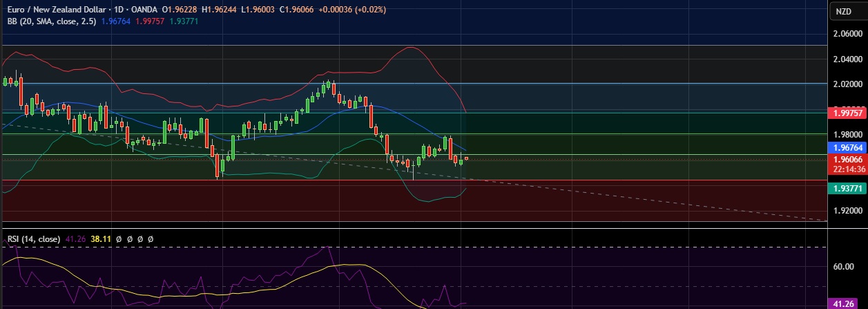Select the RSI (14, close) indicator legend
Screen dimensions: 868x309
click(33, 238)
